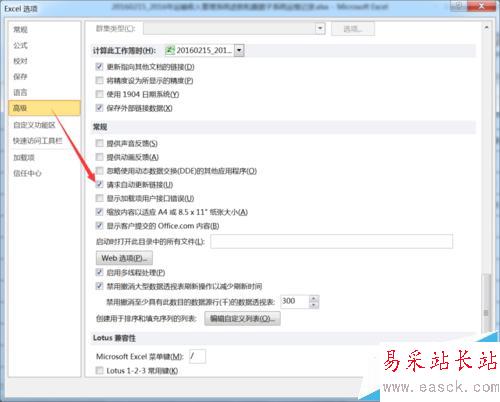Enable 使用 1904 日期系统 checkbox
The width and height of the screenshot is (500, 402).
tap(99, 94)
